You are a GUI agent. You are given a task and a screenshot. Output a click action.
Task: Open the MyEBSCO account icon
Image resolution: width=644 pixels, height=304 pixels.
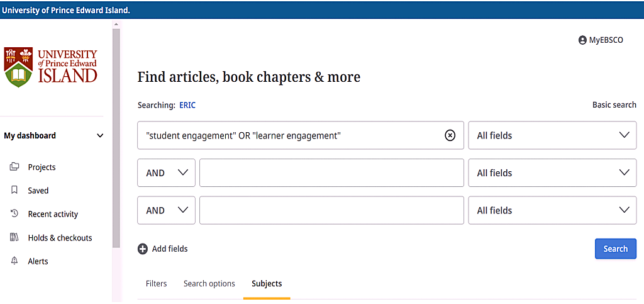tap(582, 40)
